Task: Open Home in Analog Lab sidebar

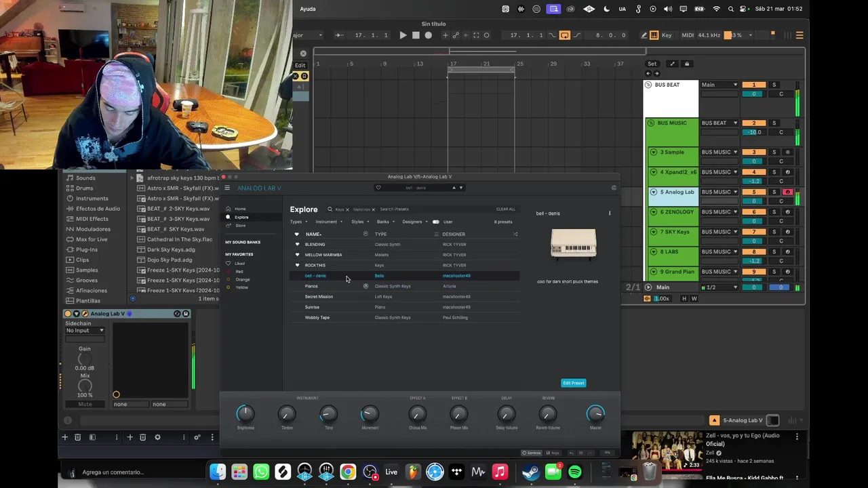Action: click(240, 209)
